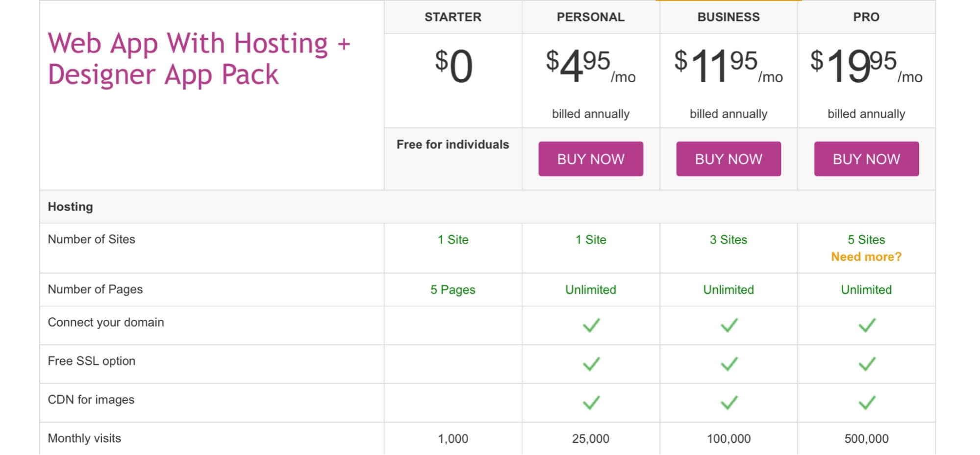The image size is (980, 455).
Task: Click '1 Site' in the Personal column
Action: click(591, 240)
